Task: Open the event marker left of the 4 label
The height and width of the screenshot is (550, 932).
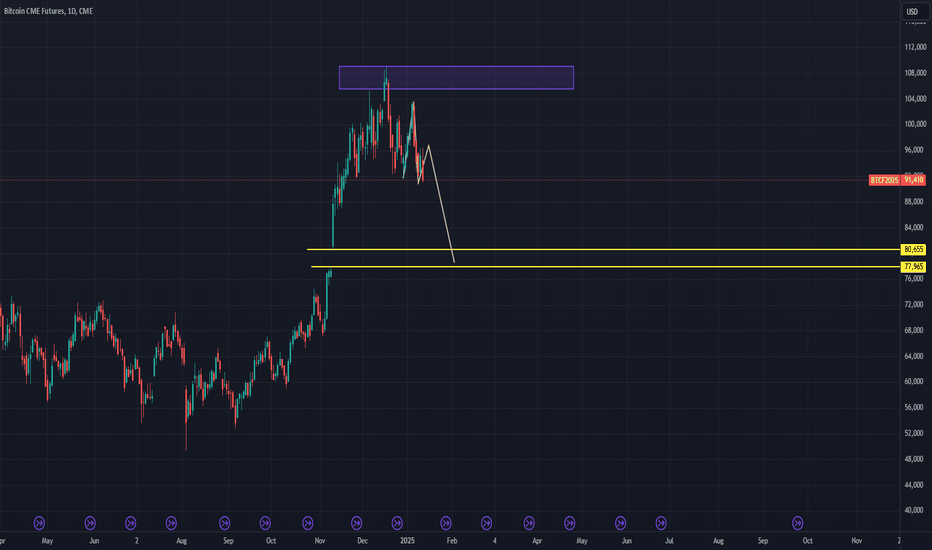Action: [486, 523]
